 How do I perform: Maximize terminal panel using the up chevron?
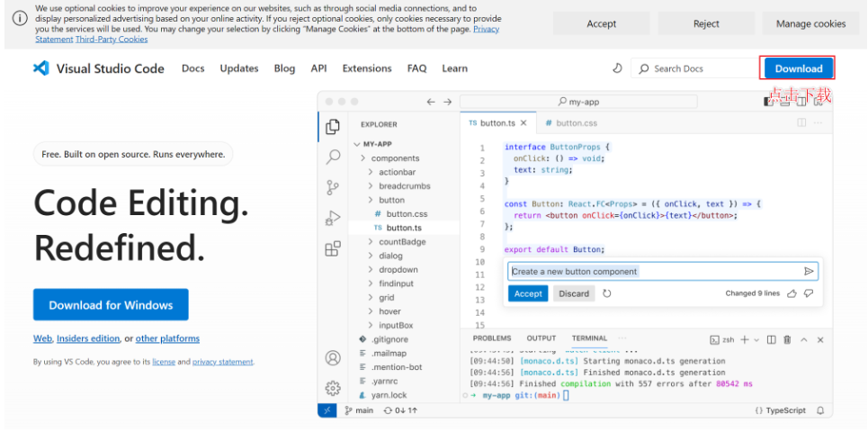(x=804, y=339)
